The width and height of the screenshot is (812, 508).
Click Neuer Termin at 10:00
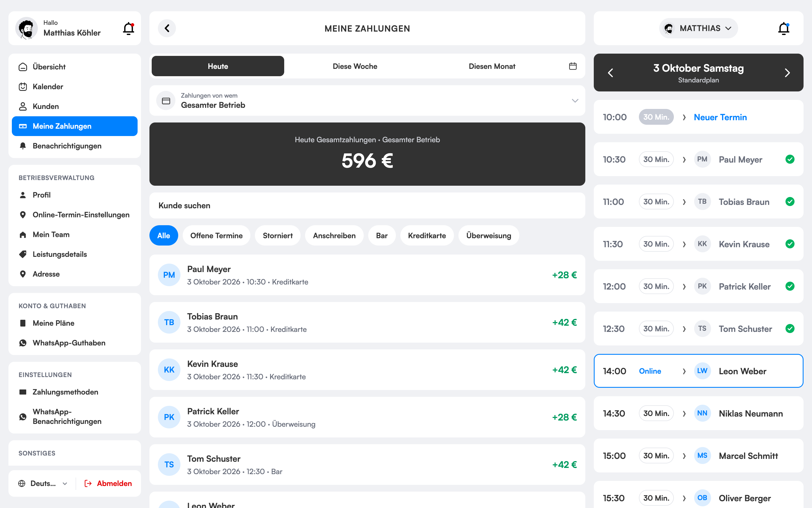click(720, 117)
